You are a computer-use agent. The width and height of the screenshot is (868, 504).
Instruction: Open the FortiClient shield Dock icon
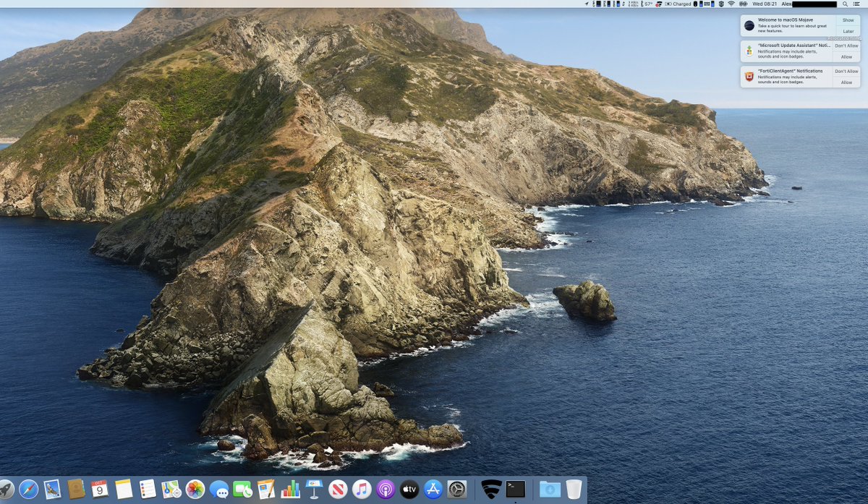pyautogui.click(x=491, y=490)
